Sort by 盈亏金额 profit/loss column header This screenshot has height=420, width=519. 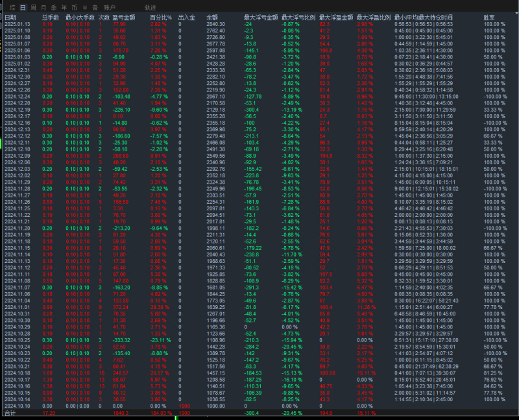pos(122,17)
